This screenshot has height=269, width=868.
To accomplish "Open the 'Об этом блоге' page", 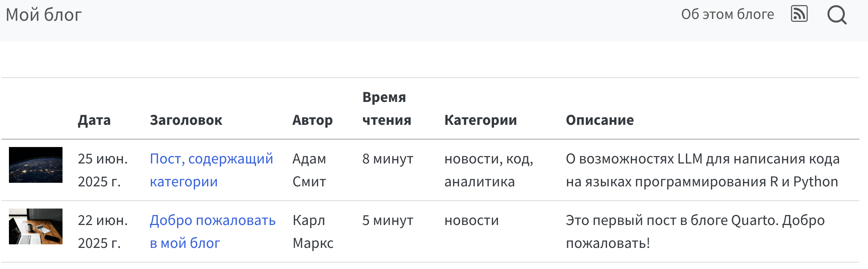I will tap(727, 14).
